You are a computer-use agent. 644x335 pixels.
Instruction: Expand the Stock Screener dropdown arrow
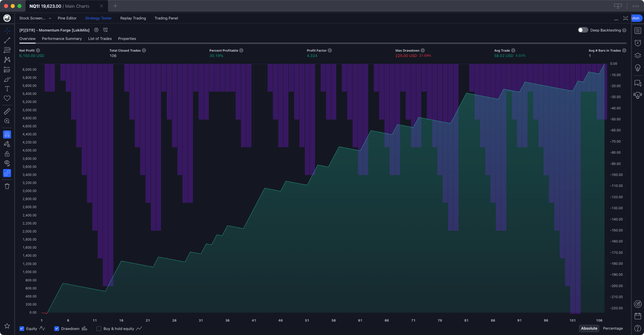pyautogui.click(x=50, y=18)
